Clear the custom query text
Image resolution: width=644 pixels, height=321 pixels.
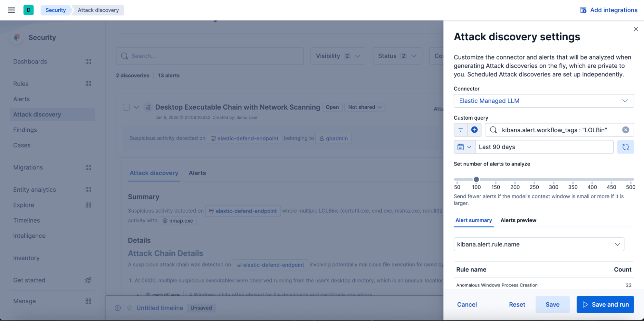(x=625, y=130)
